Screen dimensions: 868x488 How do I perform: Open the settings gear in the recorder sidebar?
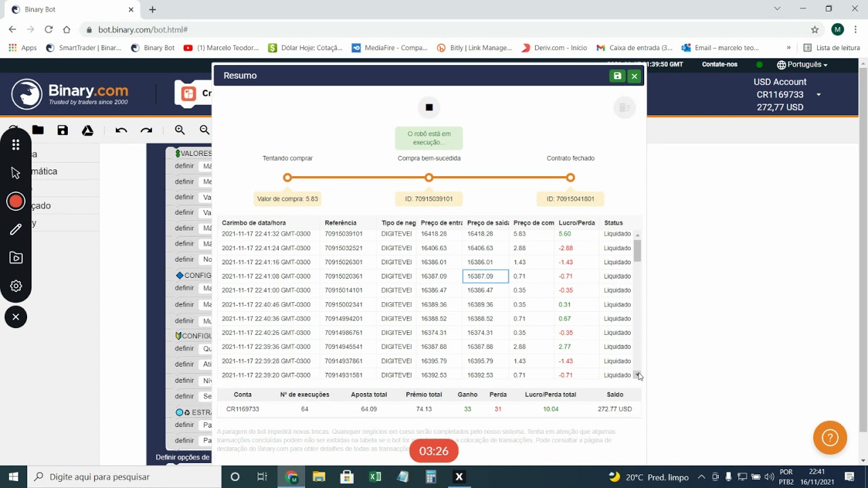(16, 286)
